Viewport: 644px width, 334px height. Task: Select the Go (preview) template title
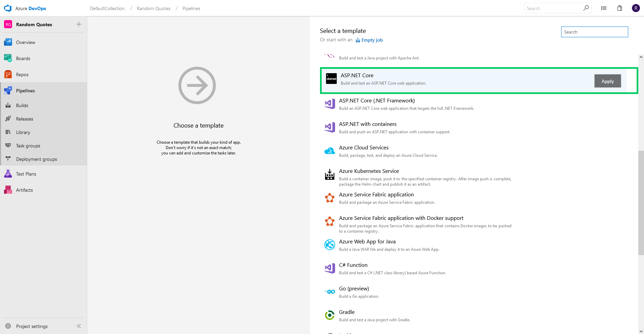click(x=354, y=289)
